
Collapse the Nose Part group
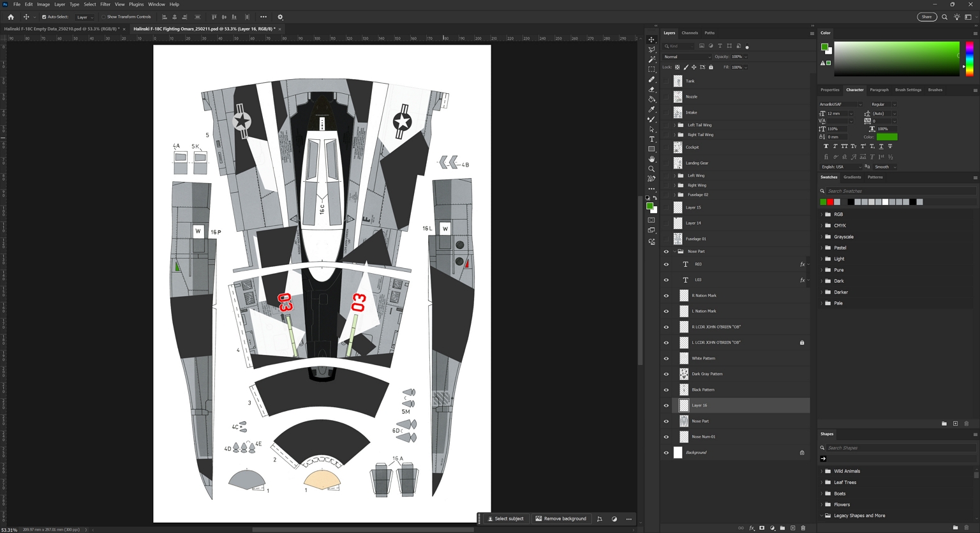(674, 251)
